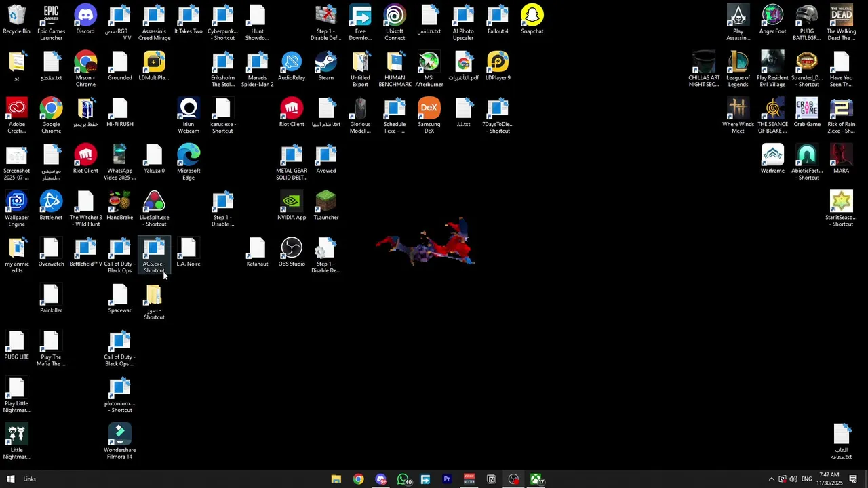This screenshot has width=868, height=488.
Task: Select the Little Nightmares character icon
Action: [x=17, y=442]
